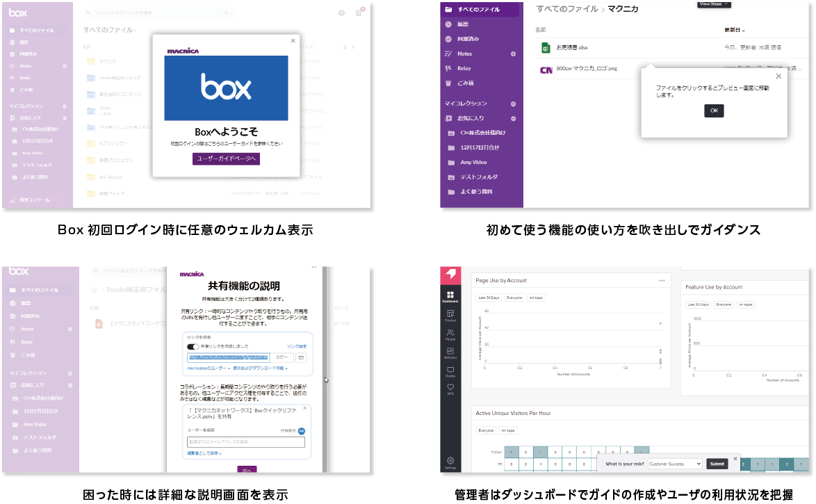Click pptx file icon behind 共有機能の説明 guide

[x=99, y=324]
